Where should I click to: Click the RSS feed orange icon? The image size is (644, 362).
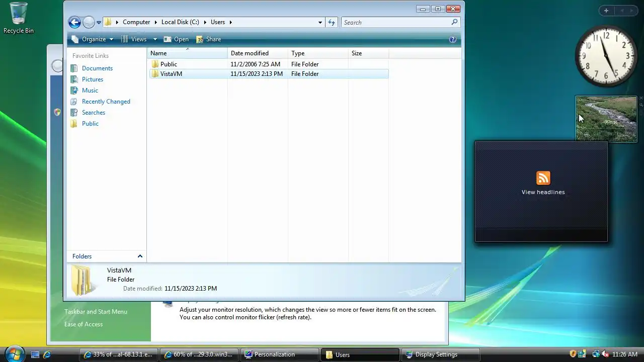tap(543, 178)
